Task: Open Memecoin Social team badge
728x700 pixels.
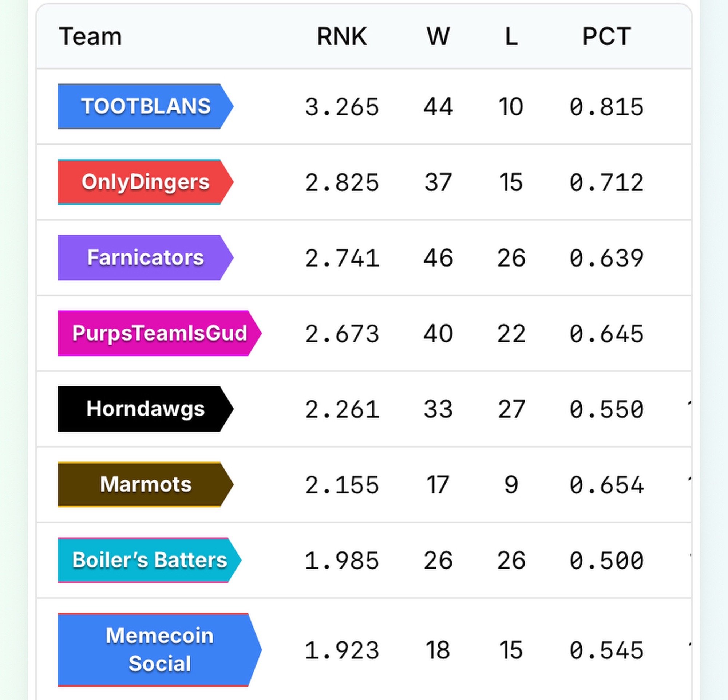Action: [159, 650]
